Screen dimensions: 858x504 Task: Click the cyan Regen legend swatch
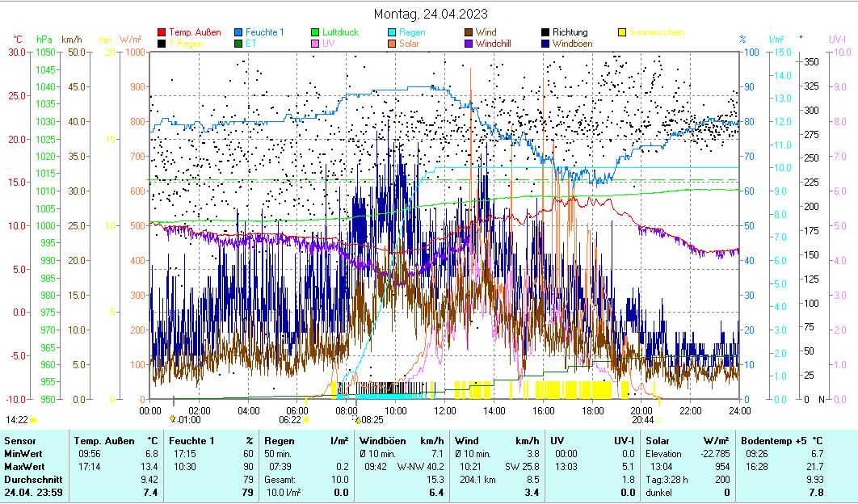tap(392, 32)
